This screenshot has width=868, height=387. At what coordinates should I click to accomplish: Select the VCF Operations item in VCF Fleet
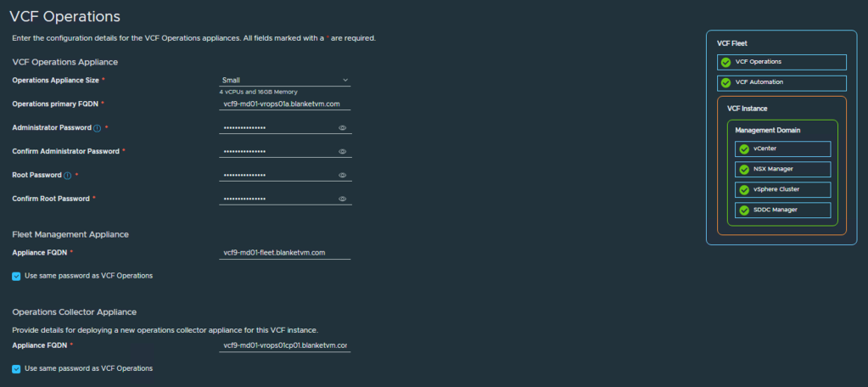pos(781,62)
